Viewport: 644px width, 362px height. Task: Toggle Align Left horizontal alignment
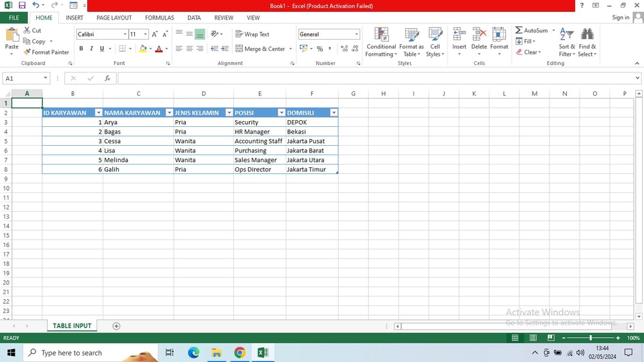click(x=178, y=48)
